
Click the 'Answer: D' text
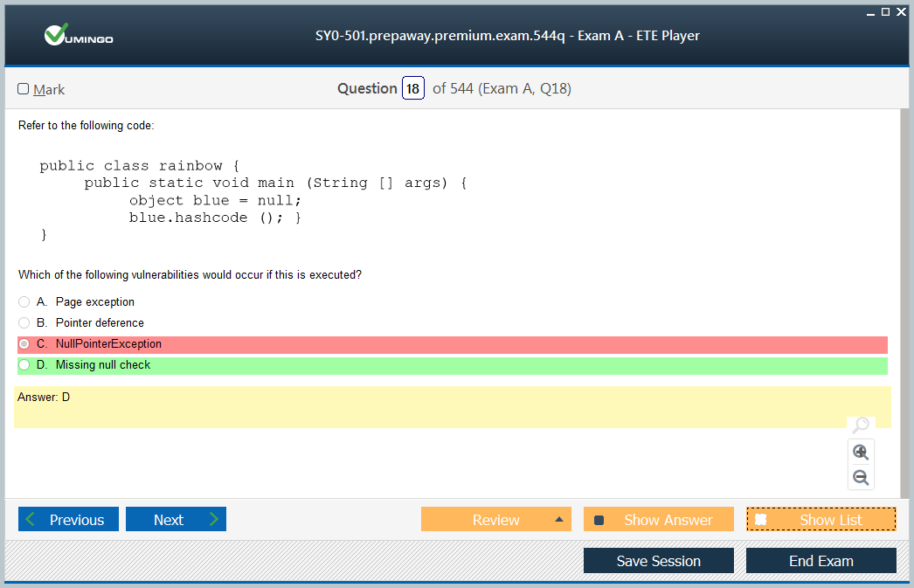click(x=44, y=397)
